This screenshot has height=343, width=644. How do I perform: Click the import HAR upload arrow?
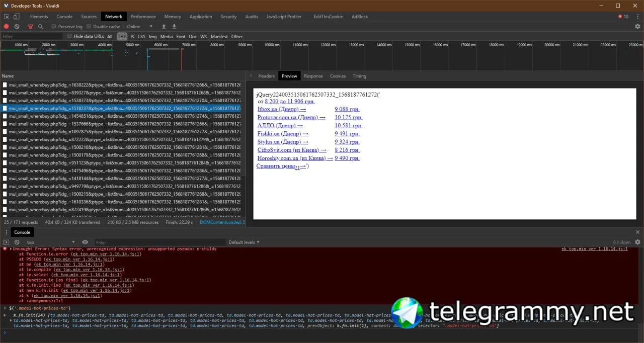tap(164, 27)
